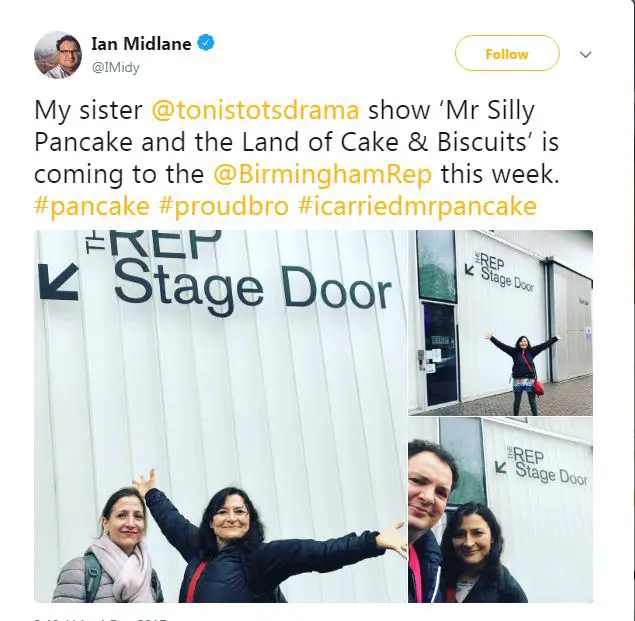Open the @IMidy handle link
The image size is (635, 621).
115,67
